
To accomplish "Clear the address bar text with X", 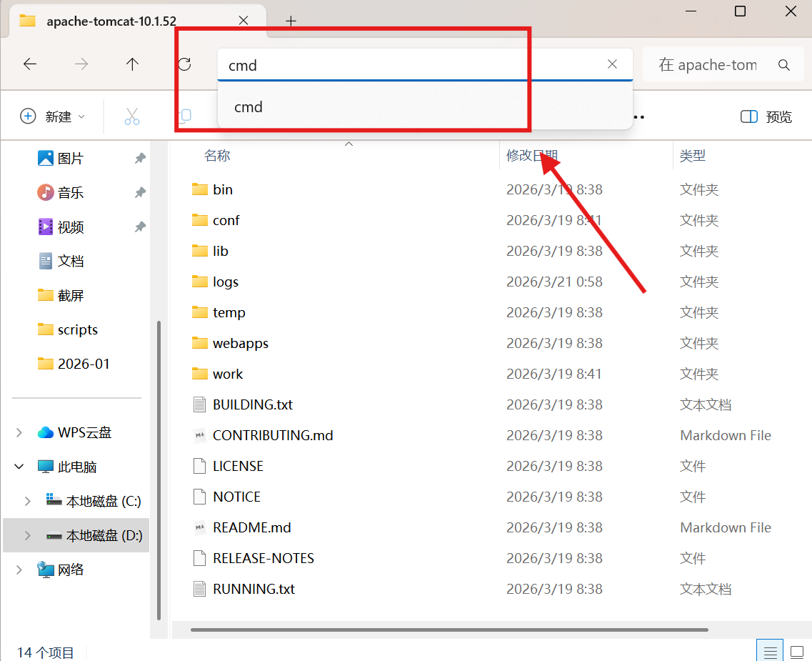I will (612, 64).
